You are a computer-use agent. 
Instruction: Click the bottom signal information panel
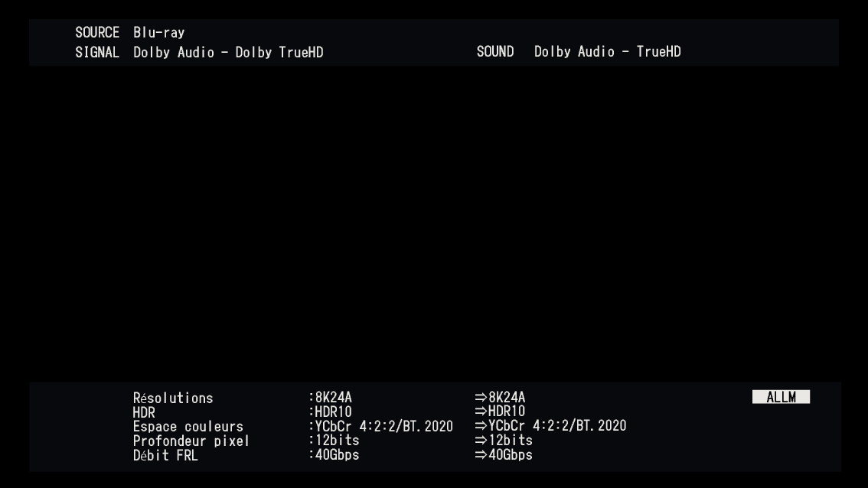434,426
